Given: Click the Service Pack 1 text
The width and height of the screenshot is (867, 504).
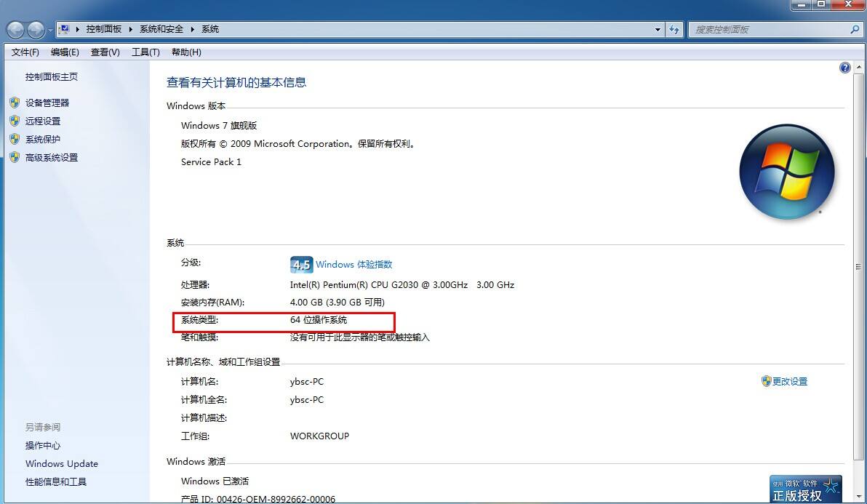Looking at the screenshot, I should pos(211,162).
